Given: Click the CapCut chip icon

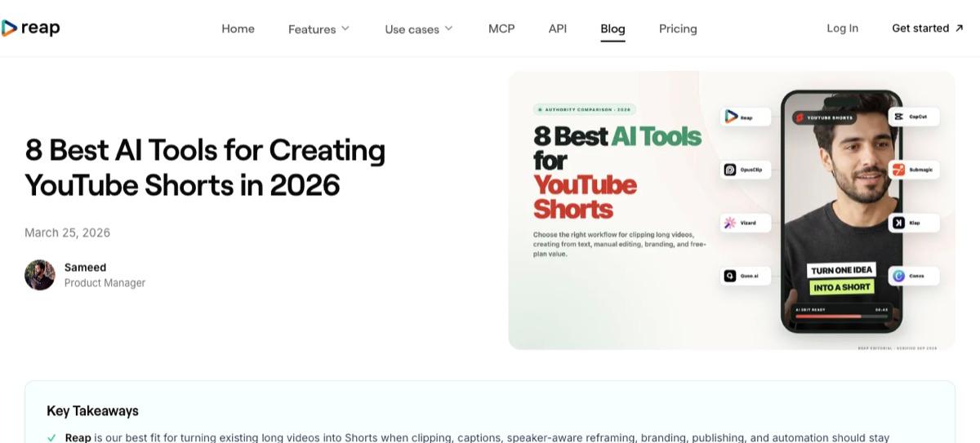Looking at the screenshot, I should coord(898,117).
